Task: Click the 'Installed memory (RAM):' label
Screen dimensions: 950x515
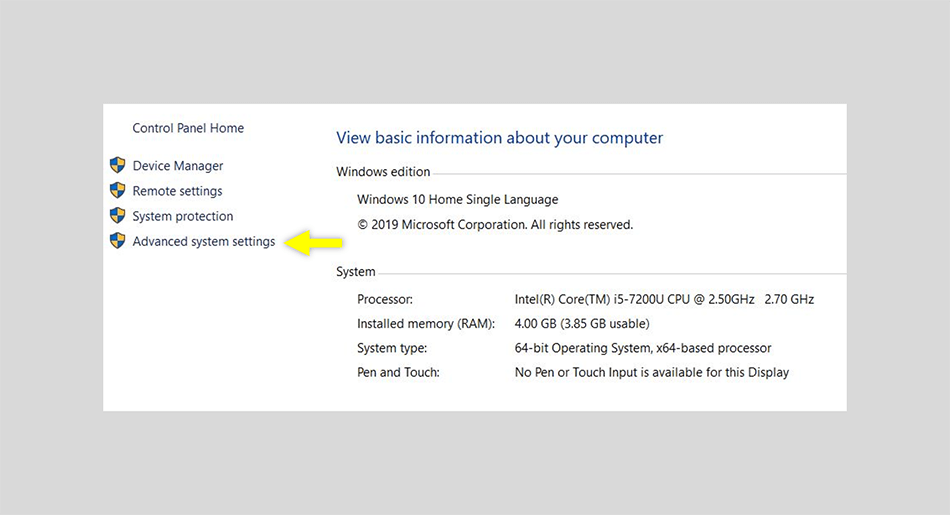Action: point(426,324)
